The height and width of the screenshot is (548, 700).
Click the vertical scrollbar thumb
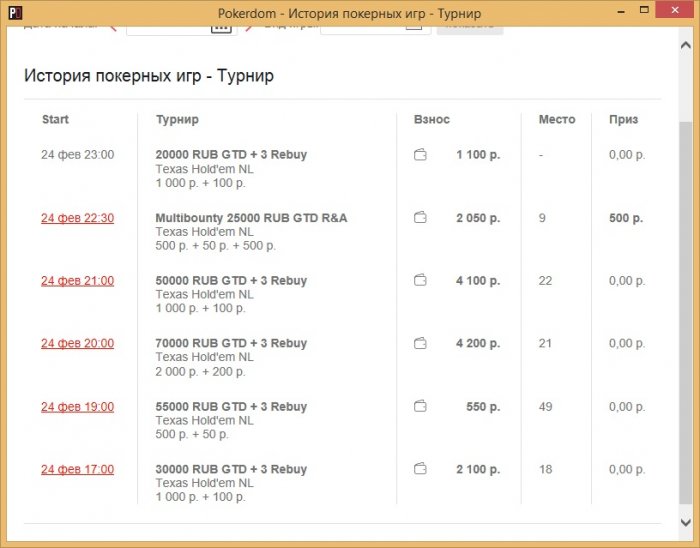686,312
